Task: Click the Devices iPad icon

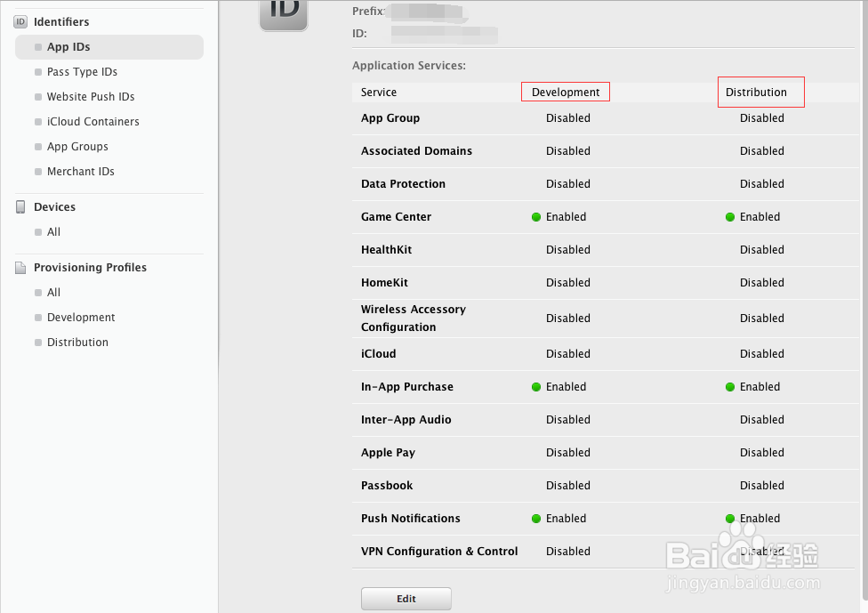Action: pos(20,206)
